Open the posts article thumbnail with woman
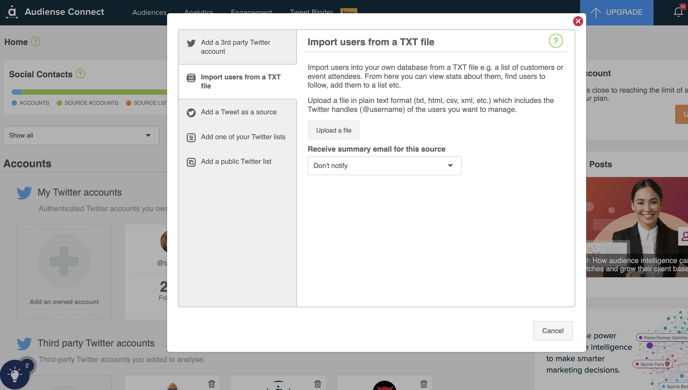The image size is (688, 390). [637, 227]
